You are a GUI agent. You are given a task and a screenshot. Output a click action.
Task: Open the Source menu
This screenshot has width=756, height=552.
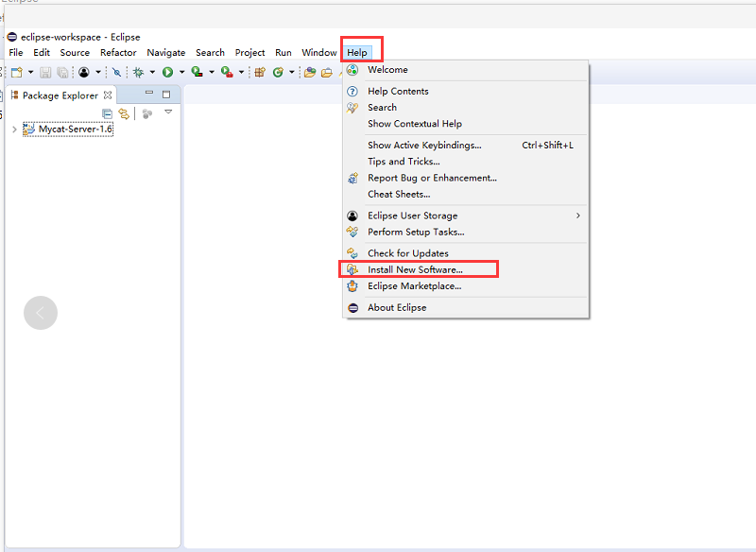(x=75, y=53)
